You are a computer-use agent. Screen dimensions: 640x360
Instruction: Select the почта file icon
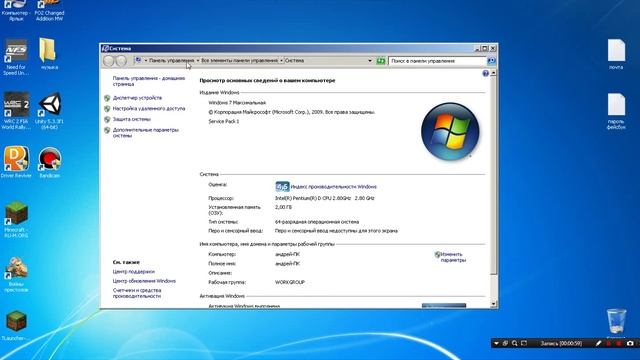tap(616, 54)
